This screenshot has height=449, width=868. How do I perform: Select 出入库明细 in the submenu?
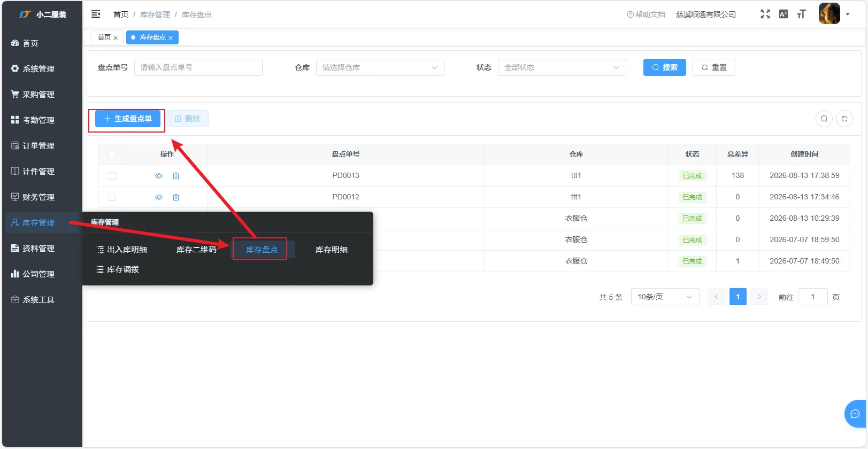tap(121, 250)
